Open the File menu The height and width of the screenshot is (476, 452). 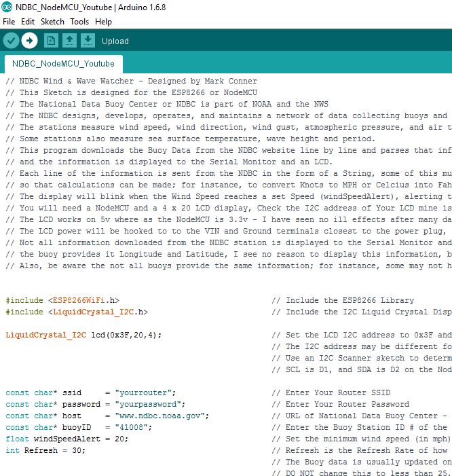(9, 22)
